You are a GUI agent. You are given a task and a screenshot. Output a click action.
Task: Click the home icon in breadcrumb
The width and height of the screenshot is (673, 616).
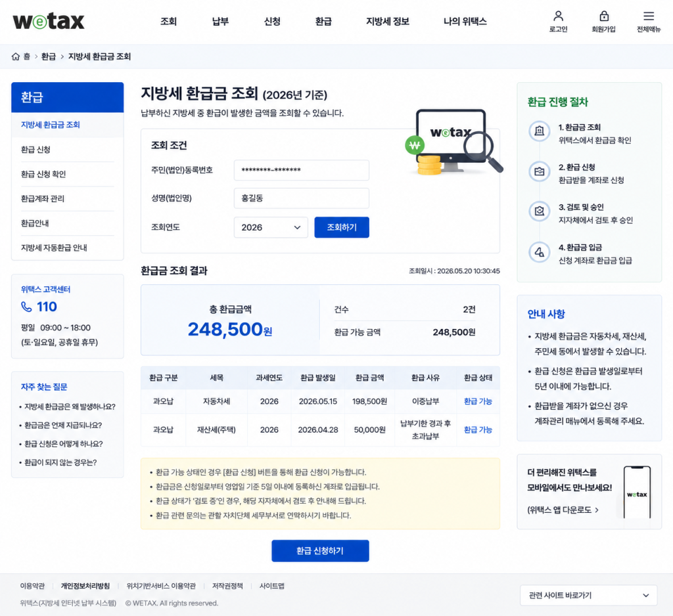coord(16,56)
